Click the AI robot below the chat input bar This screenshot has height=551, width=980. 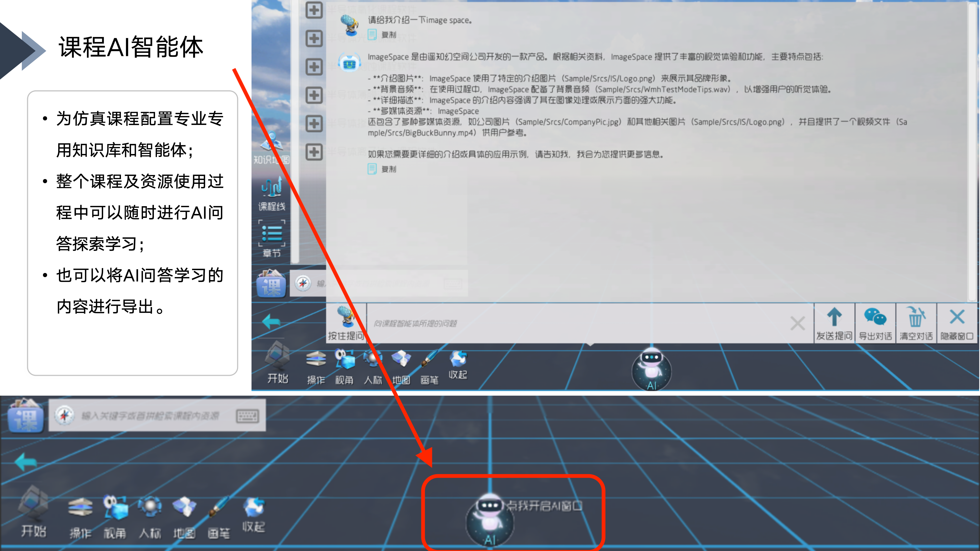point(652,369)
